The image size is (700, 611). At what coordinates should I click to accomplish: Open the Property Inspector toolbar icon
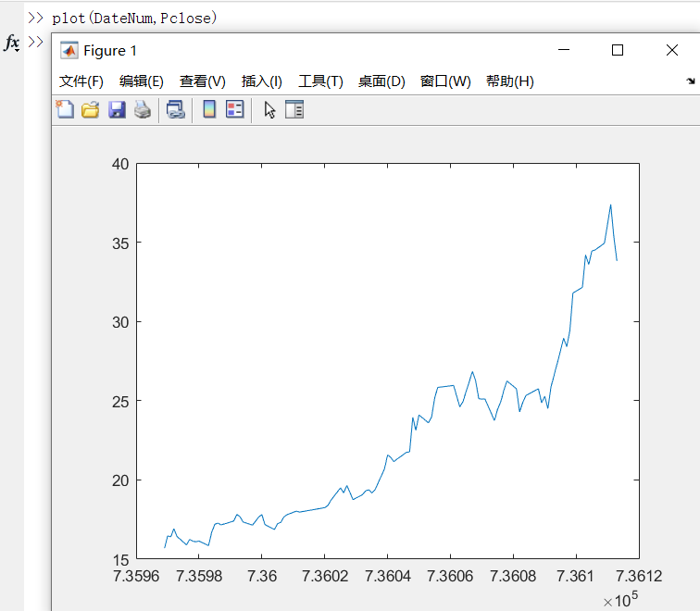pos(294,110)
